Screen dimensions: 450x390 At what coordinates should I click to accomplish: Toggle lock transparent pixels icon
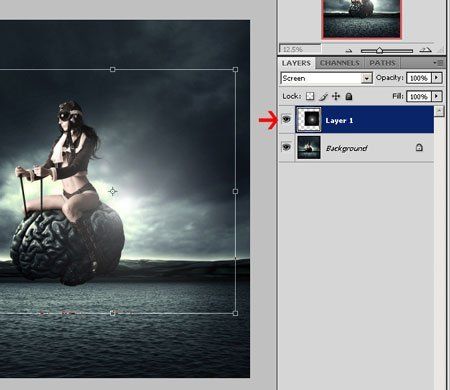pos(310,96)
